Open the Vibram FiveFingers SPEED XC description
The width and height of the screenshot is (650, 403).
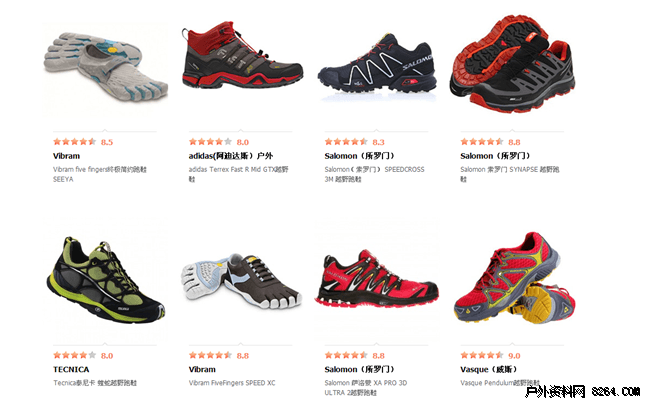[232, 383]
